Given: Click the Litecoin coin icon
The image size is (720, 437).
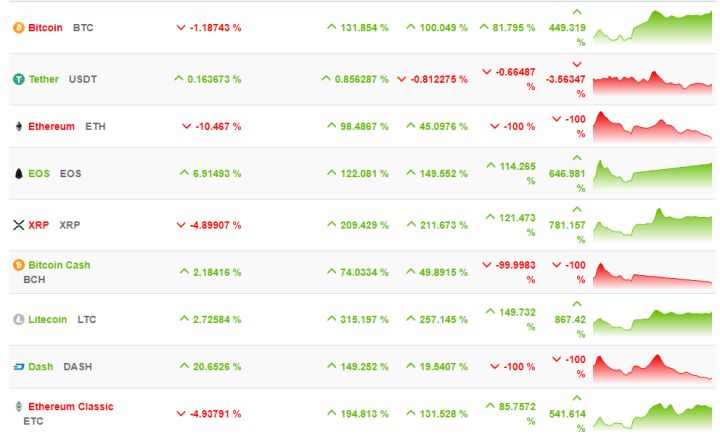Looking at the screenshot, I should point(18,320).
